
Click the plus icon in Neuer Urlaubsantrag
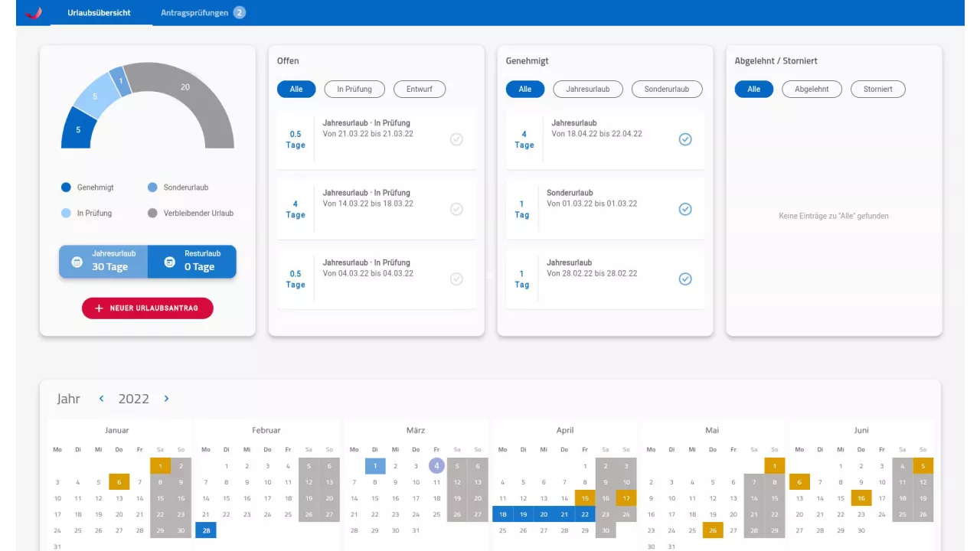(x=97, y=308)
